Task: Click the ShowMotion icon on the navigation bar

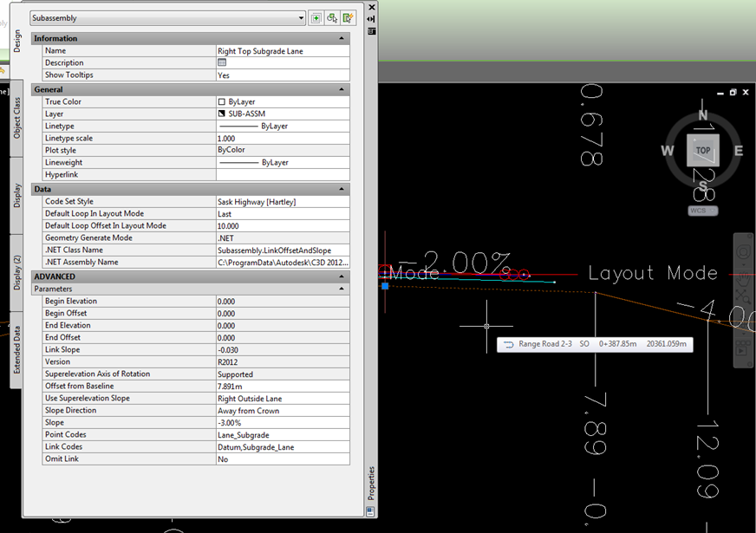Action: click(743, 348)
